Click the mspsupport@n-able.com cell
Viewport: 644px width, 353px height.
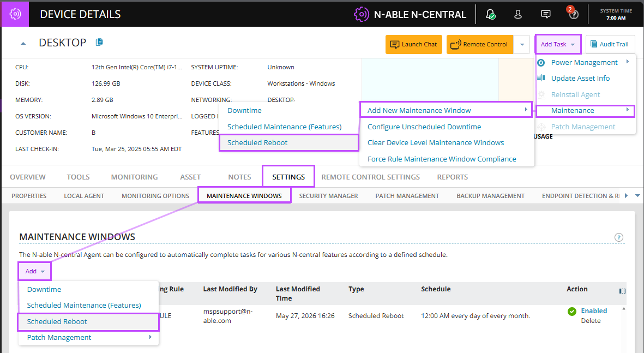[x=228, y=316]
